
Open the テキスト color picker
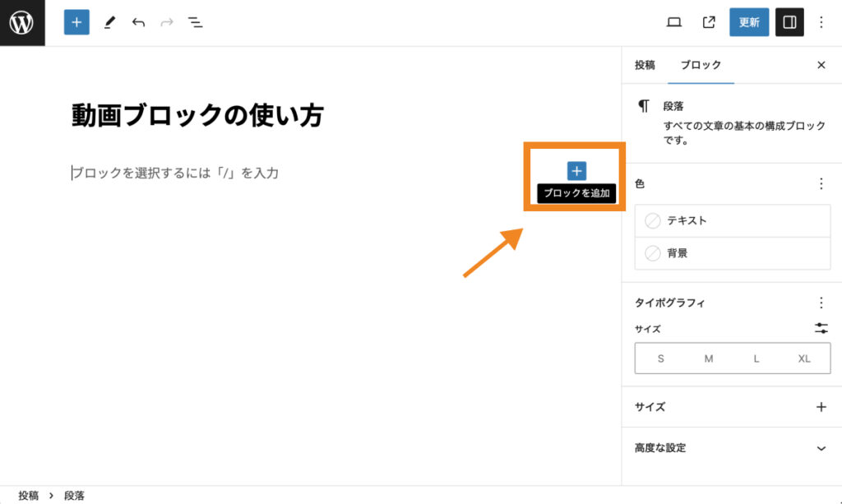[x=732, y=220]
